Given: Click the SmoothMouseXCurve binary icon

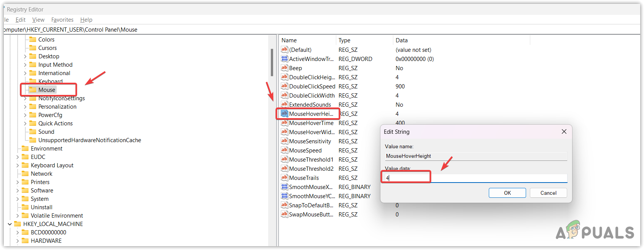Looking at the screenshot, I should click(x=284, y=187).
